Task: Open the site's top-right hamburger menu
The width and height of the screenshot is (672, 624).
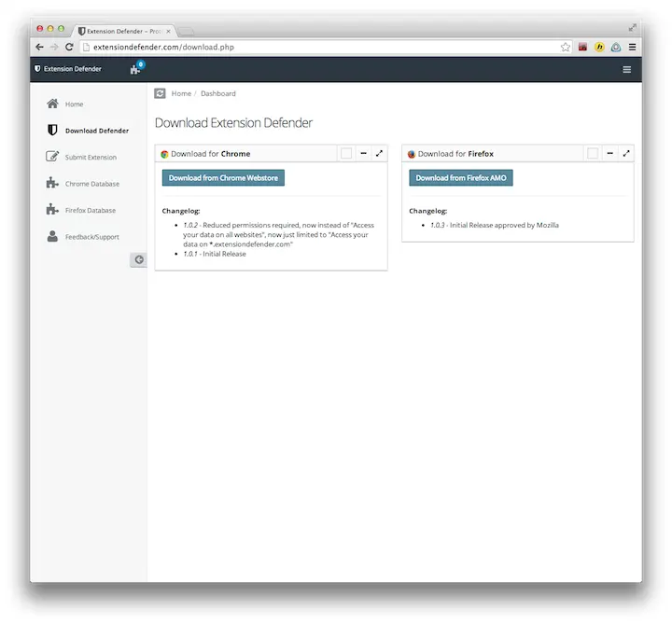Action: coord(626,69)
